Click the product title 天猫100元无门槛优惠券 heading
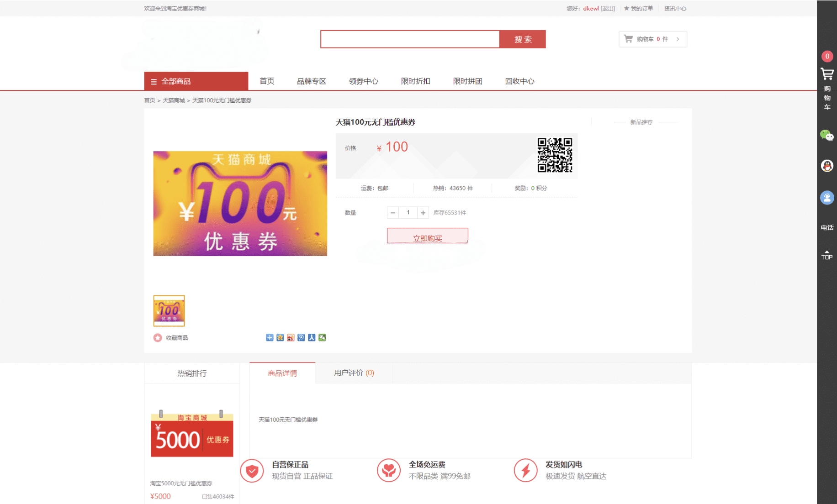The image size is (837, 504). (x=376, y=122)
